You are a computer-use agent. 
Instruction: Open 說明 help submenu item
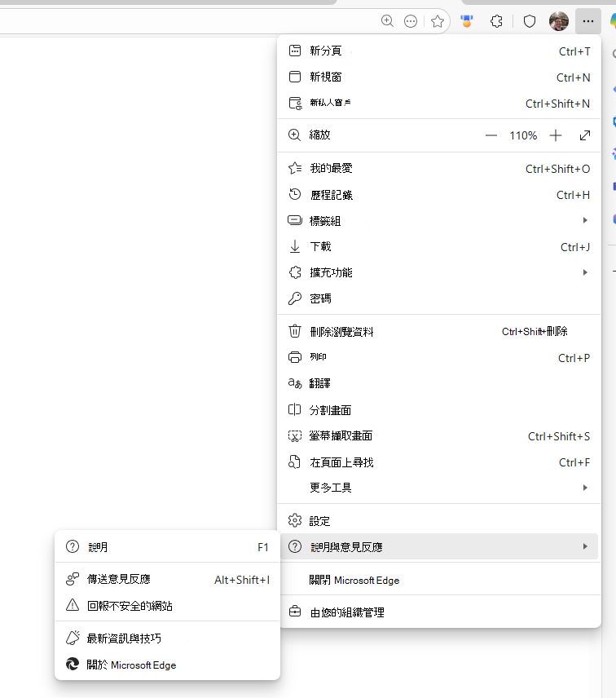coord(167,547)
